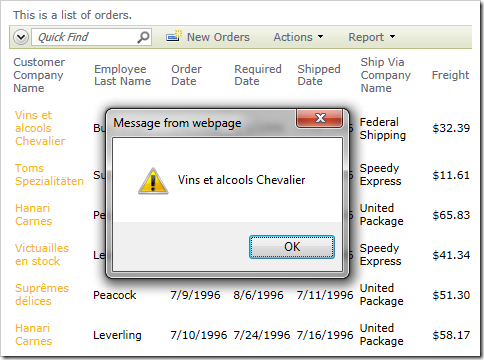Open the Toms Spezialitäten link
Image resolution: width=484 pixels, height=360 pixels.
(x=49, y=175)
